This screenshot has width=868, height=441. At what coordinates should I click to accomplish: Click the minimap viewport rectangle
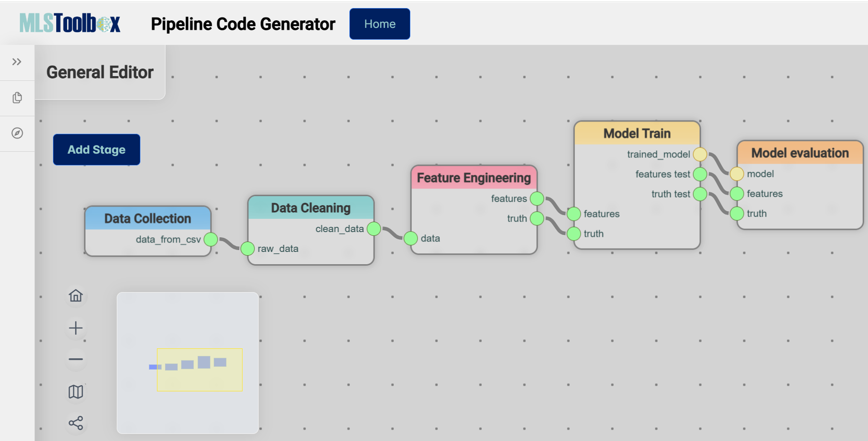click(x=200, y=370)
